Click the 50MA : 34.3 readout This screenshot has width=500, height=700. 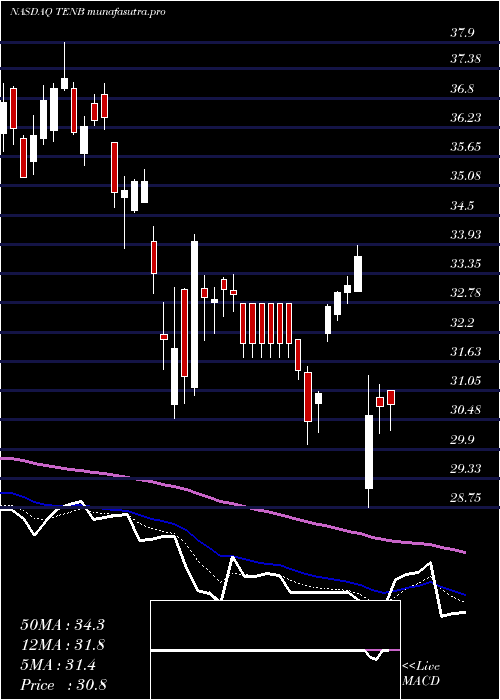click(x=62, y=625)
